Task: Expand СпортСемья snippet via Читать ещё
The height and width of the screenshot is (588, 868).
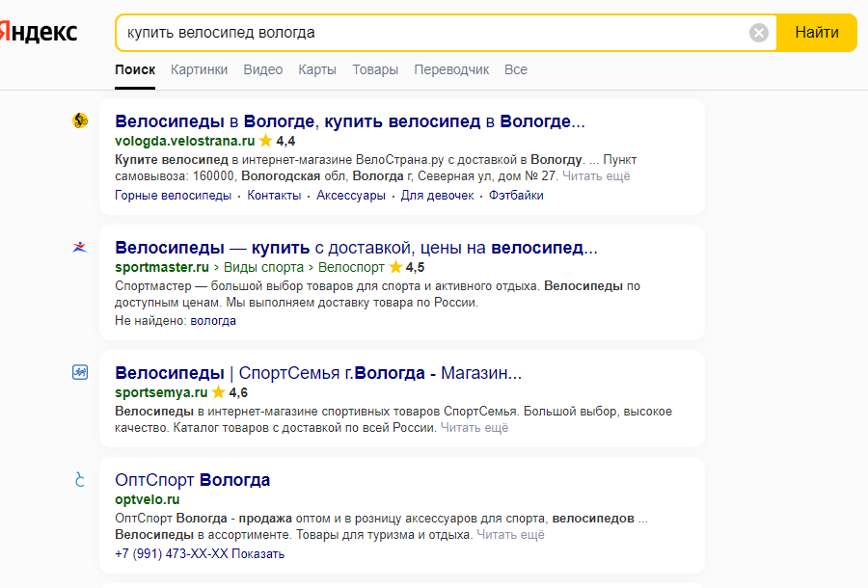Action: (475, 428)
